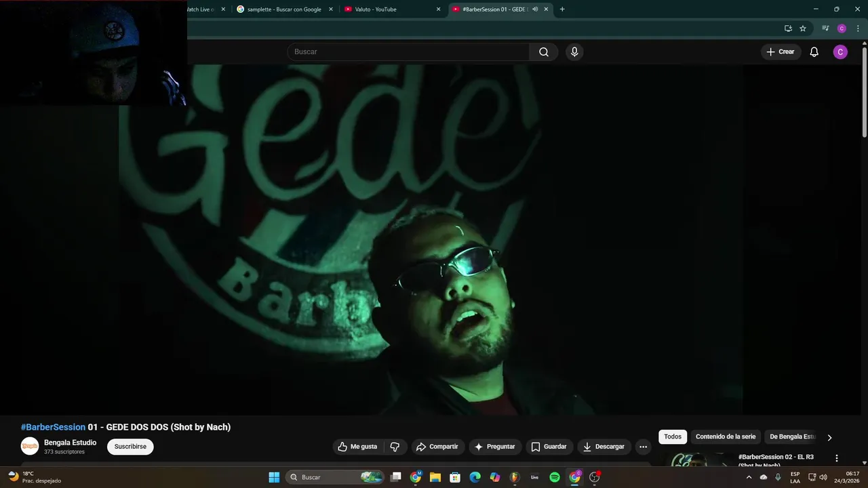Switch to Valuto YouTube tab
This screenshot has width=868, height=488.
[x=391, y=9]
